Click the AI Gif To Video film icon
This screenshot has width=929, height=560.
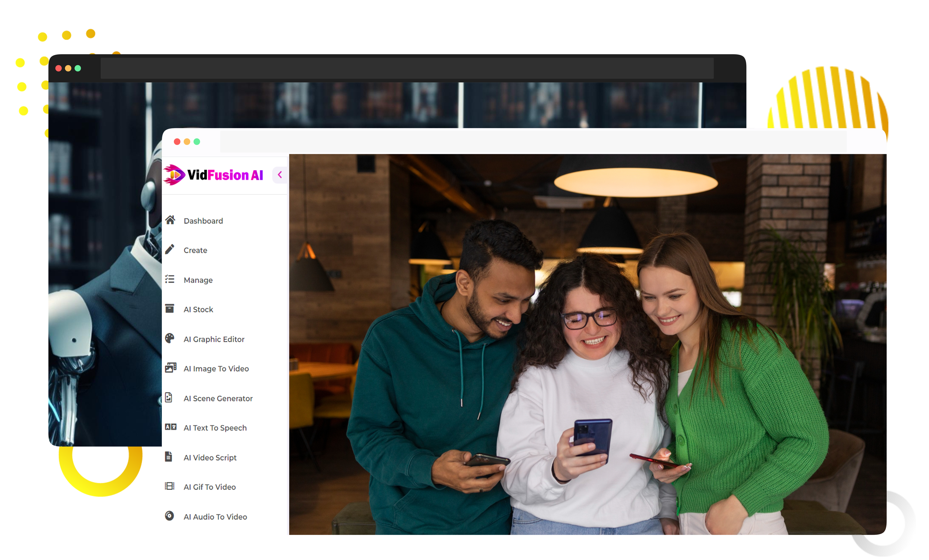[x=170, y=486]
